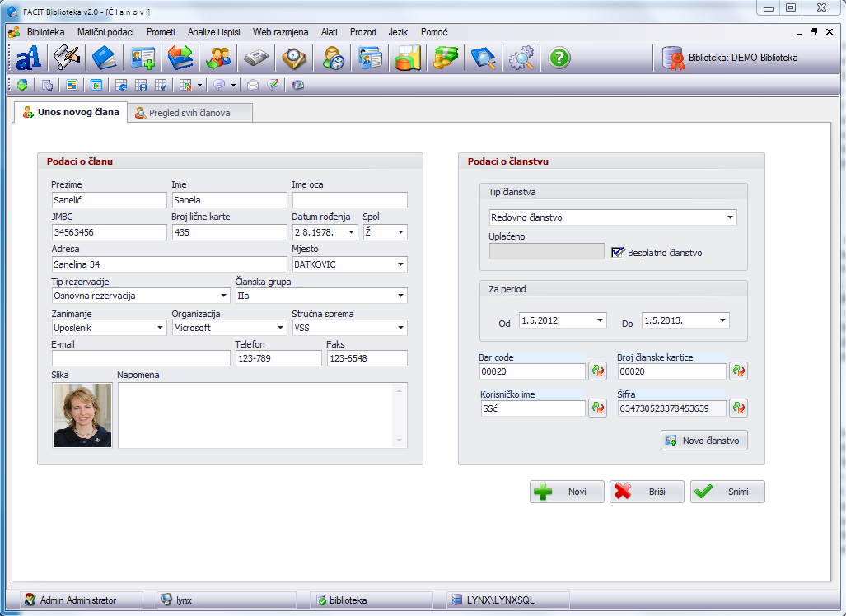
Task: Expand the Tip članstva dropdown
Action: point(730,218)
